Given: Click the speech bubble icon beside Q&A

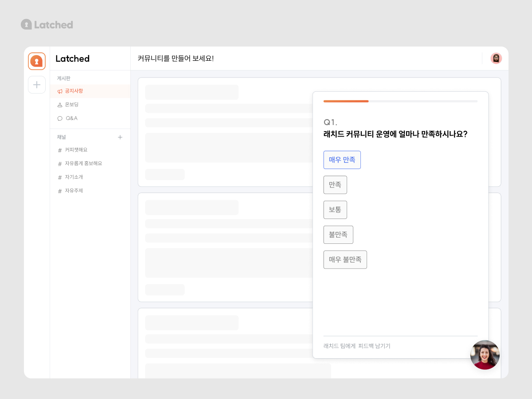Looking at the screenshot, I should pos(60,118).
